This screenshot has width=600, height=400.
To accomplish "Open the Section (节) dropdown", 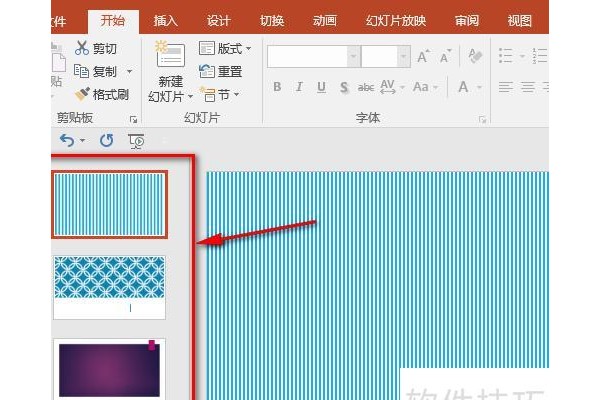I will (x=220, y=95).
